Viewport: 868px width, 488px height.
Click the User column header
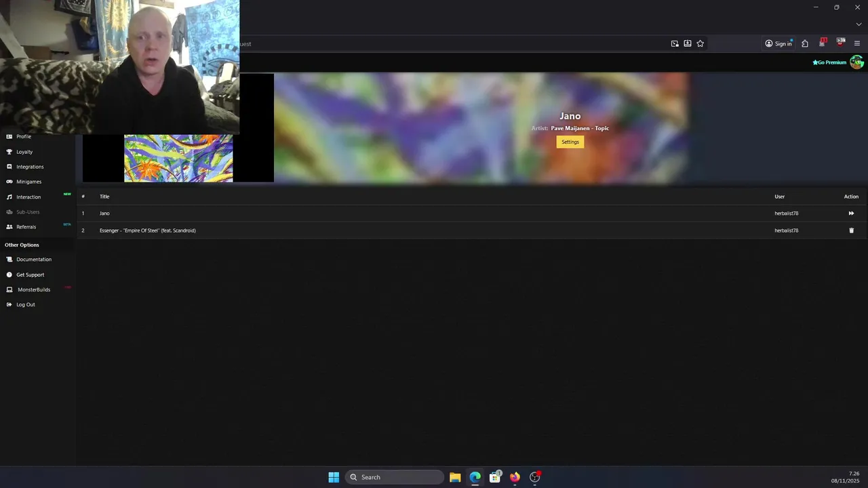pyautogui.click(x=780, y=197)
